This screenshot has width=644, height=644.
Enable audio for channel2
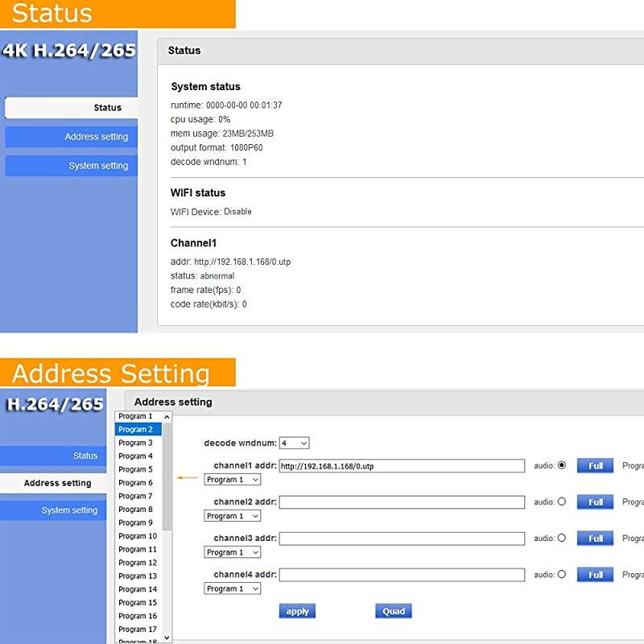pos(561,502)
